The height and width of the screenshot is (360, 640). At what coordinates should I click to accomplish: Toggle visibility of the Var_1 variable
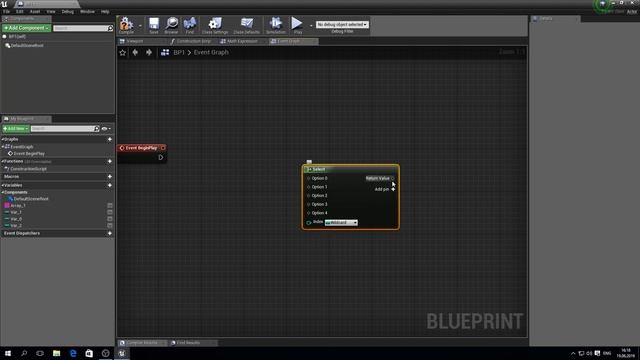(109, 212)
